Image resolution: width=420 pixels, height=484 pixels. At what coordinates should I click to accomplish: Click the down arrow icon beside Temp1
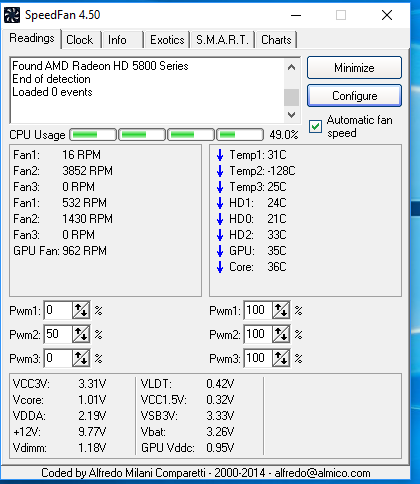[x=220, y=155]
